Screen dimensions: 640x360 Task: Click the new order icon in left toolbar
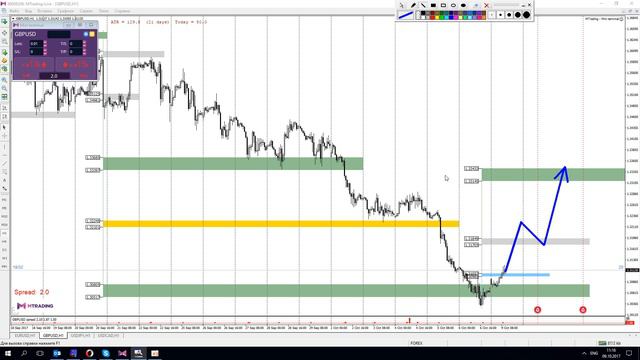(x=4, y=21)
